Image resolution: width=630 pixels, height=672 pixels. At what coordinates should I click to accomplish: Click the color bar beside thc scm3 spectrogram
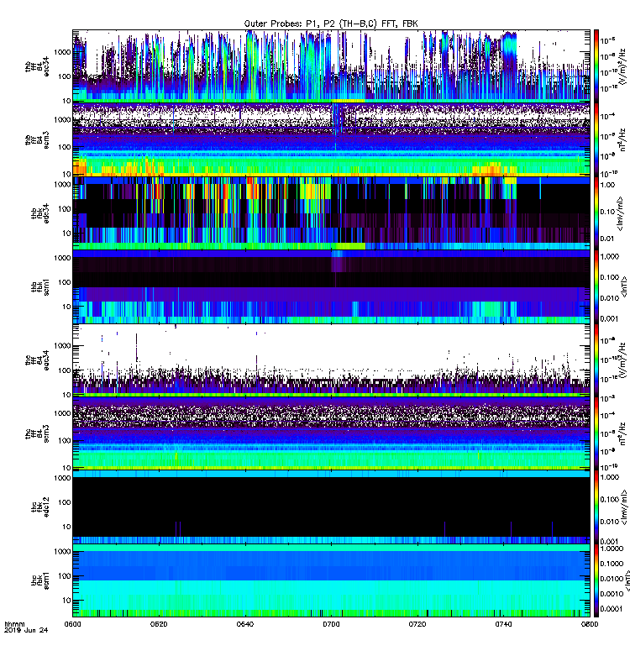pos(596,433)
